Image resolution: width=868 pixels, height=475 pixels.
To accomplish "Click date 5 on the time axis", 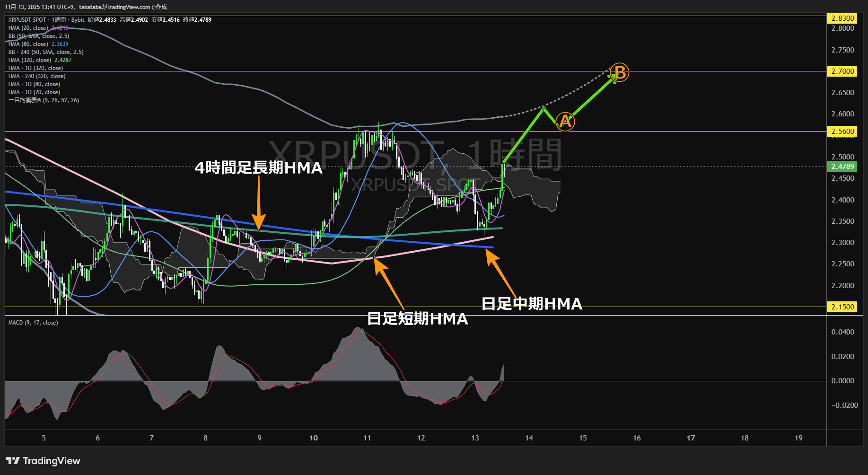I will point(44,438).
